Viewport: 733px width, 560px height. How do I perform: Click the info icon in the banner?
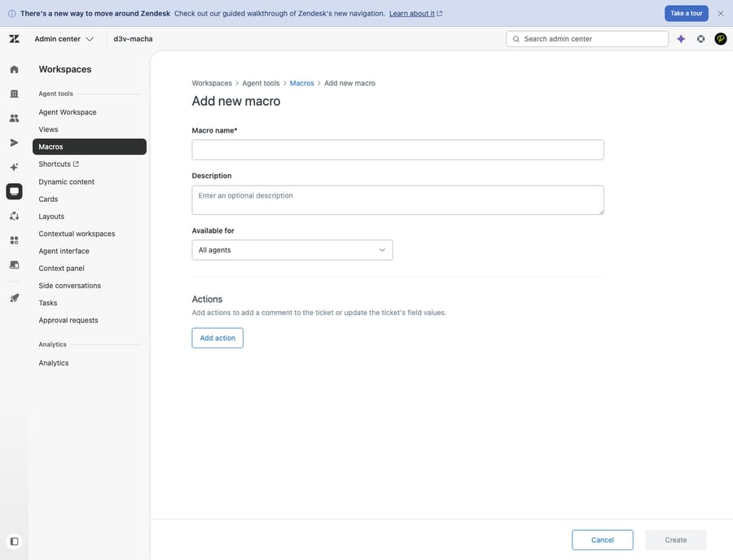[11, 14]
